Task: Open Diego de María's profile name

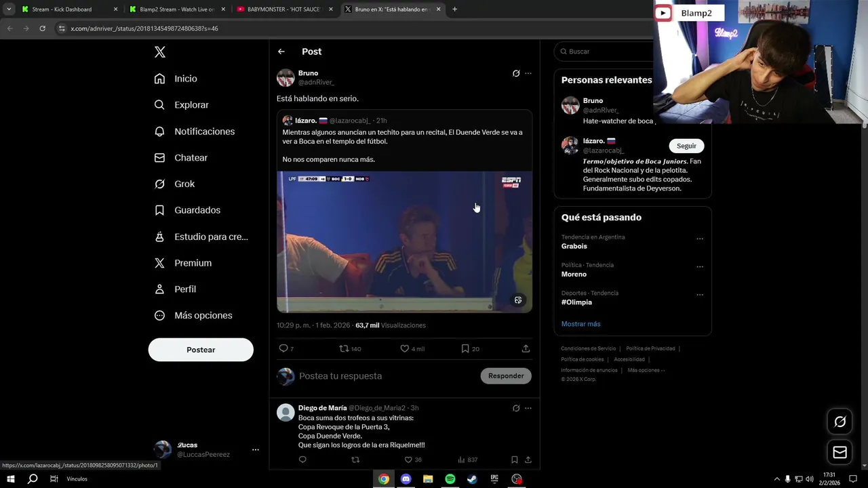Action: point(323,408)
